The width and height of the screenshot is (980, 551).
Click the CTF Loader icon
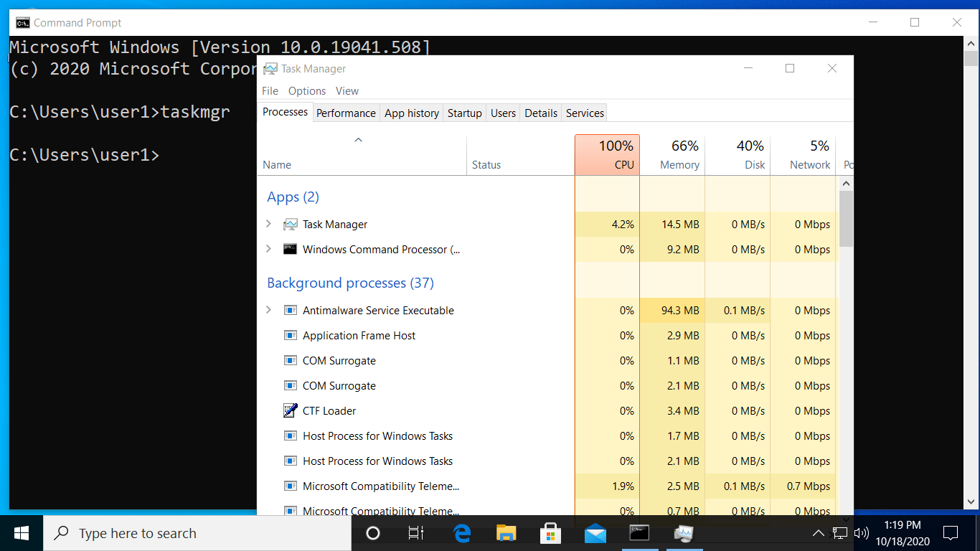[291, 410]
